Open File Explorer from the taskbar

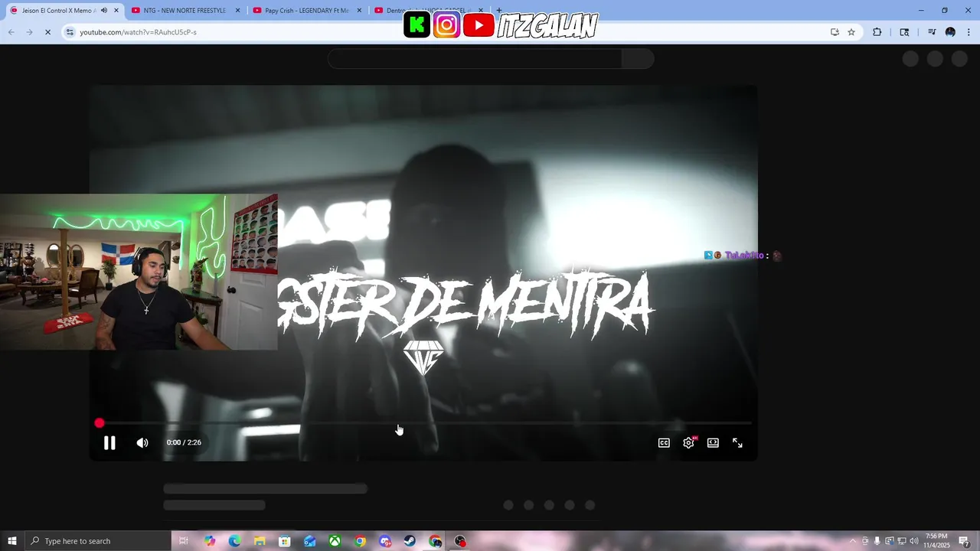(x=260, y=541)
